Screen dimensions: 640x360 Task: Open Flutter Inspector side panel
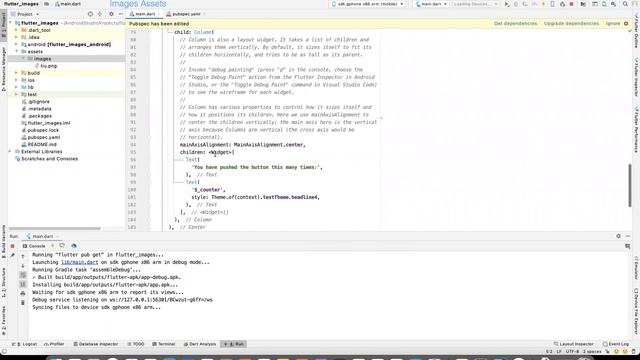[x=636, y=78]
